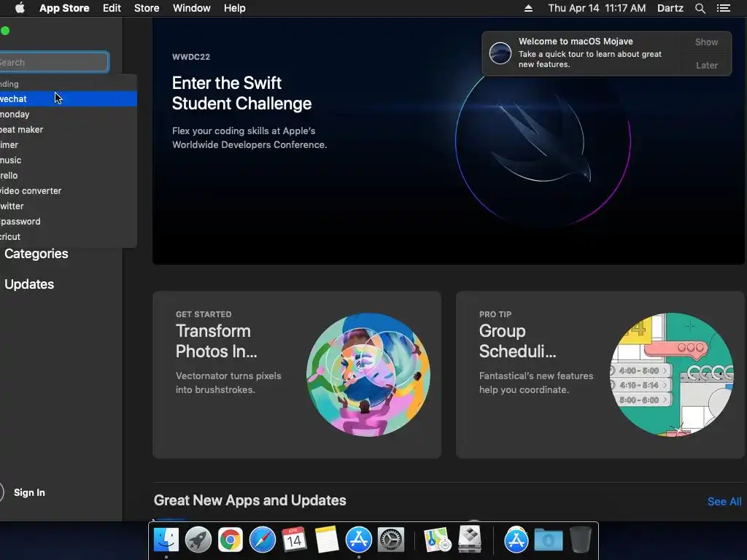
Task: Click the account avatar next to Sign In
Action: coord(1,492)
